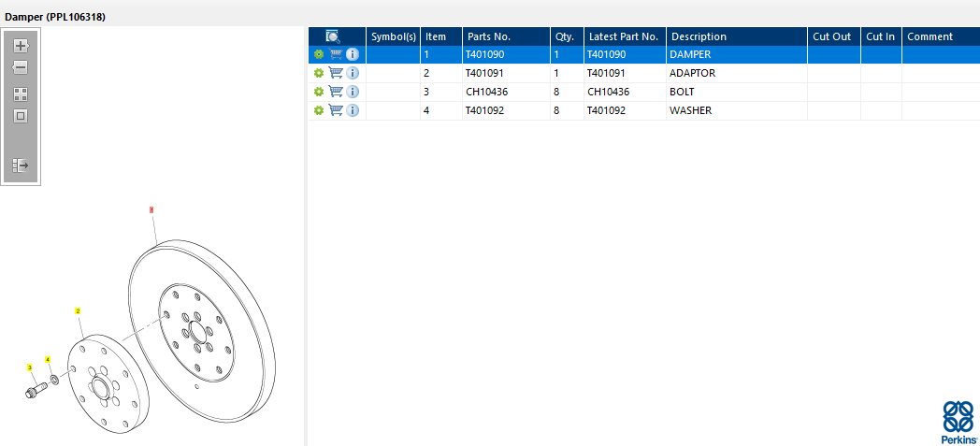Click T401091 in Parts No. column
The image size is (980, 446).
[x=485, y=73]
